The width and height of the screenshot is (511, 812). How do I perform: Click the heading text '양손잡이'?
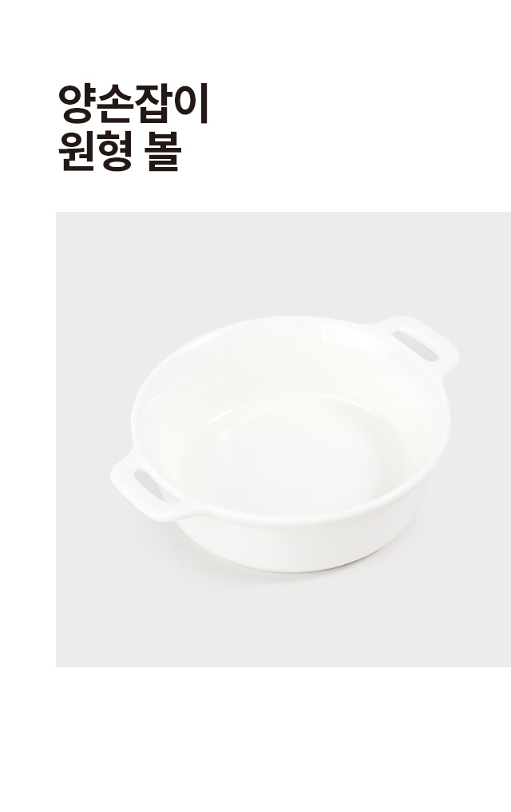coord(133,104)
